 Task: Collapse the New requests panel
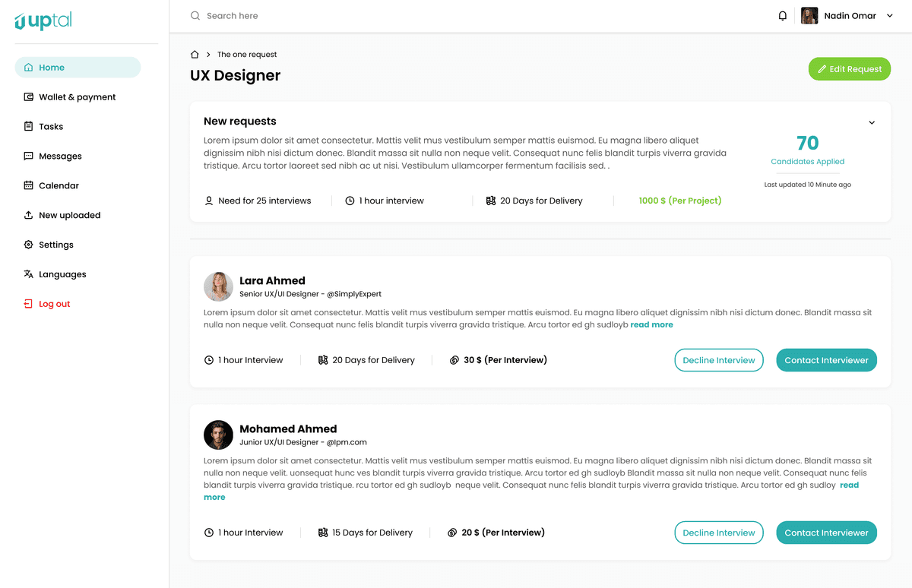tap(872, 122)
